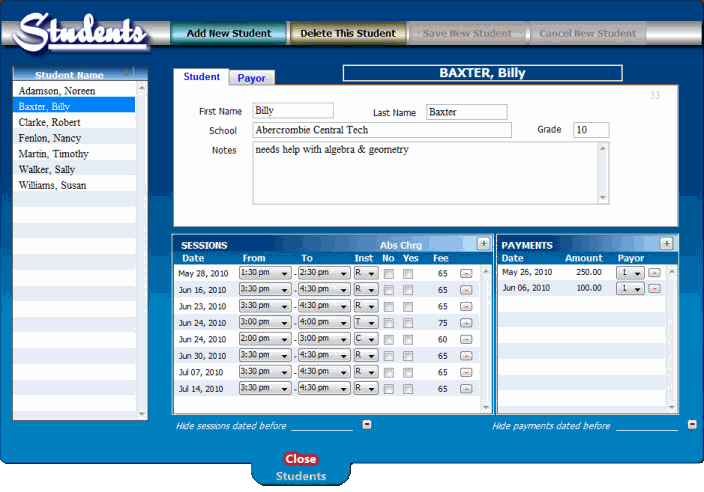Add a new payment with plus icon
The height and width of the screenshot is (492, 704).
(x=666, y=243)
